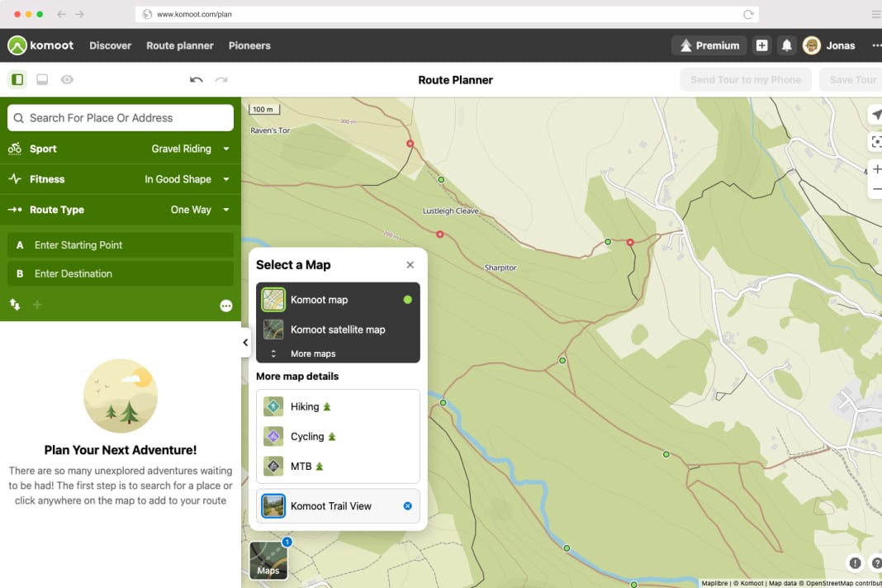882x588 pixels.
Task: Redo the last route action
Action: tap(220, 78)
